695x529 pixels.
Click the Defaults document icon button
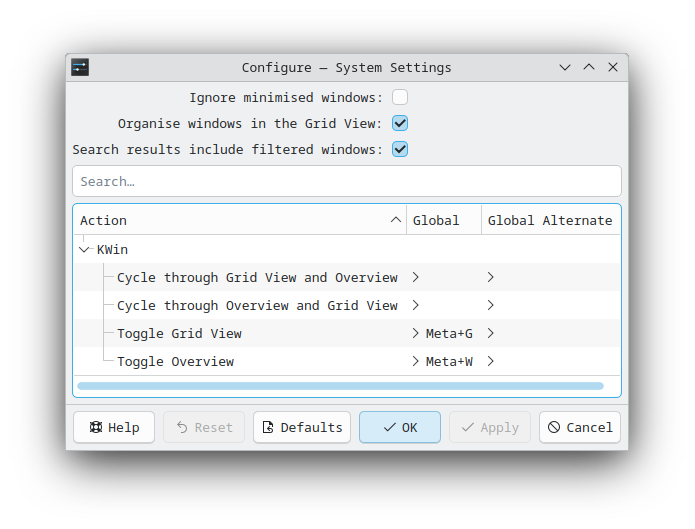coord(302,427)
